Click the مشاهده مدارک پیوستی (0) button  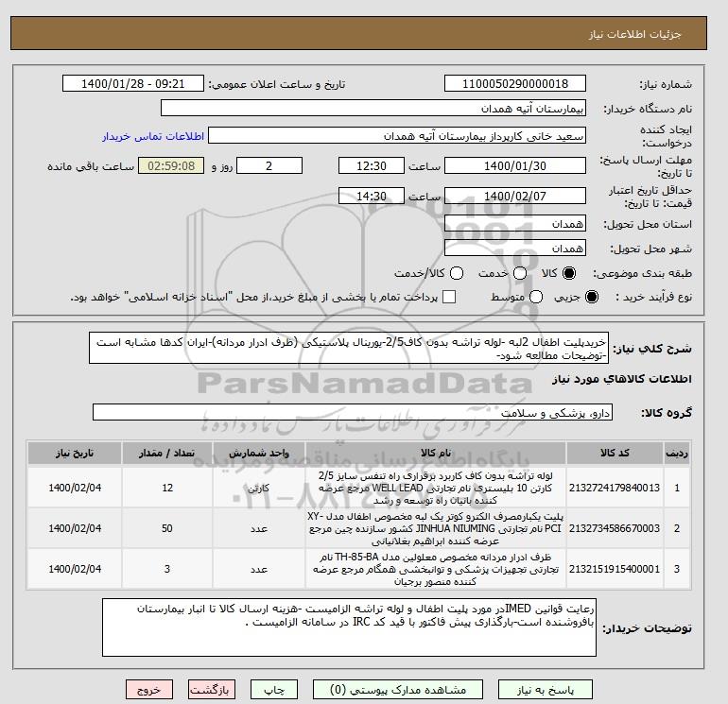tap(398, 690)
